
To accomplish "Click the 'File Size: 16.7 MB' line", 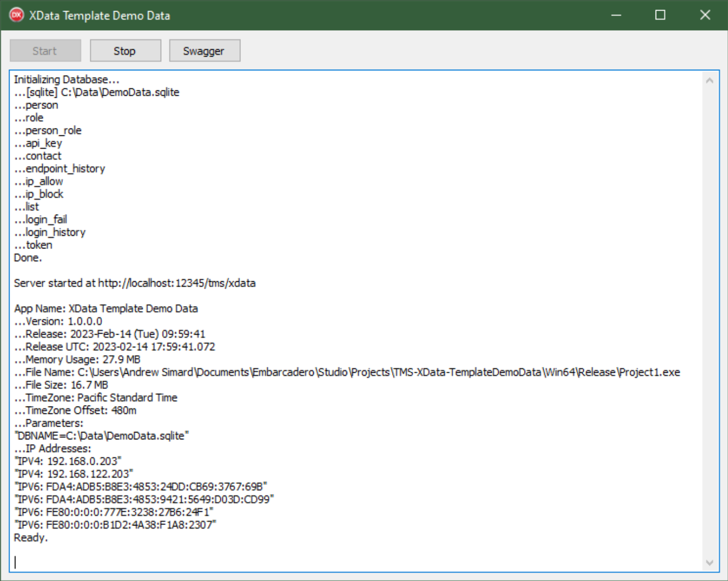I will pos(61,385).
